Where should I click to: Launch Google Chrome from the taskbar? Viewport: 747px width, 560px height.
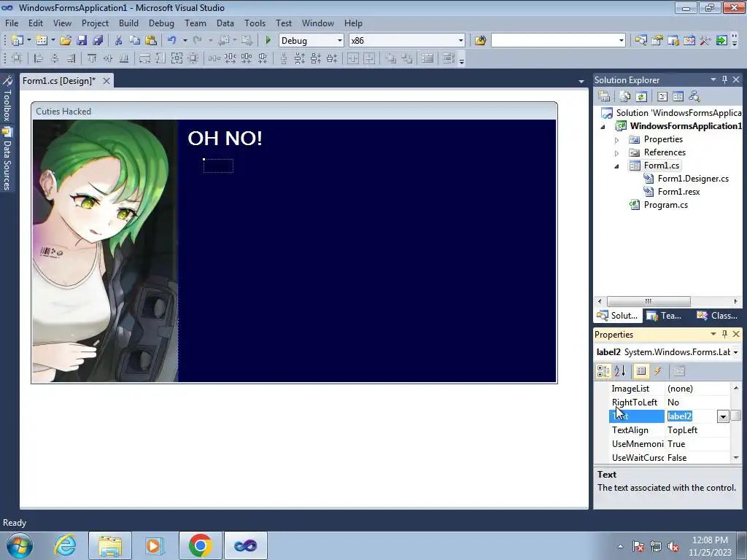coord(200,545)
